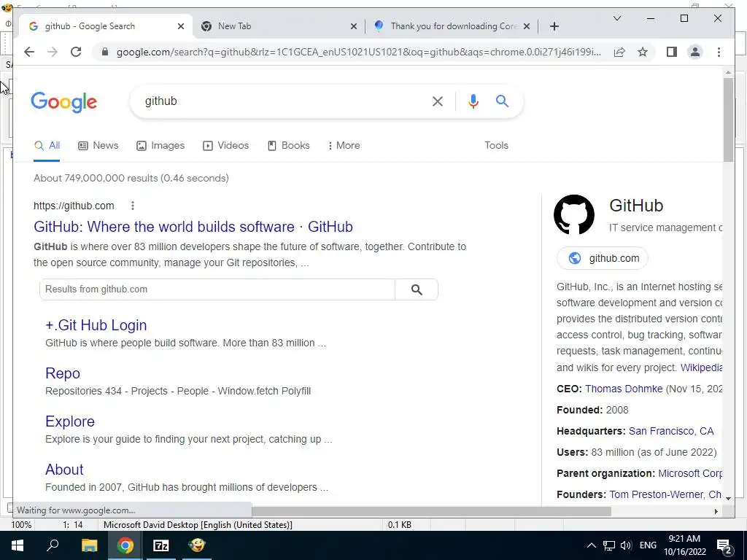Click 'Microsoft David Desktop' status bar text

click(x=198, y=525)
